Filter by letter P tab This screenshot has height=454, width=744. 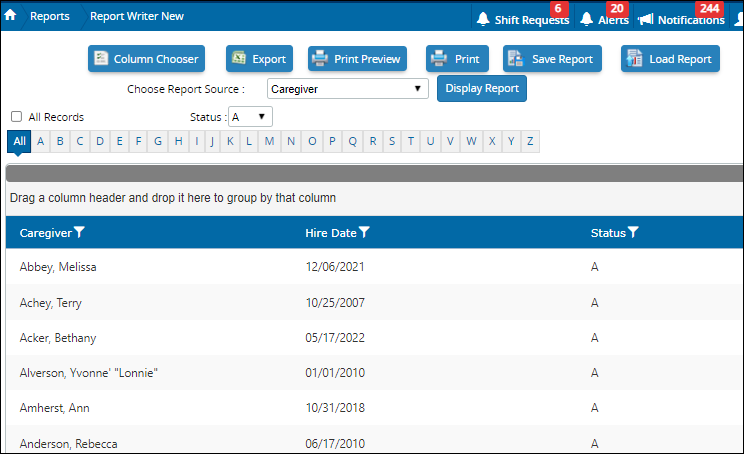coord(333,141)
